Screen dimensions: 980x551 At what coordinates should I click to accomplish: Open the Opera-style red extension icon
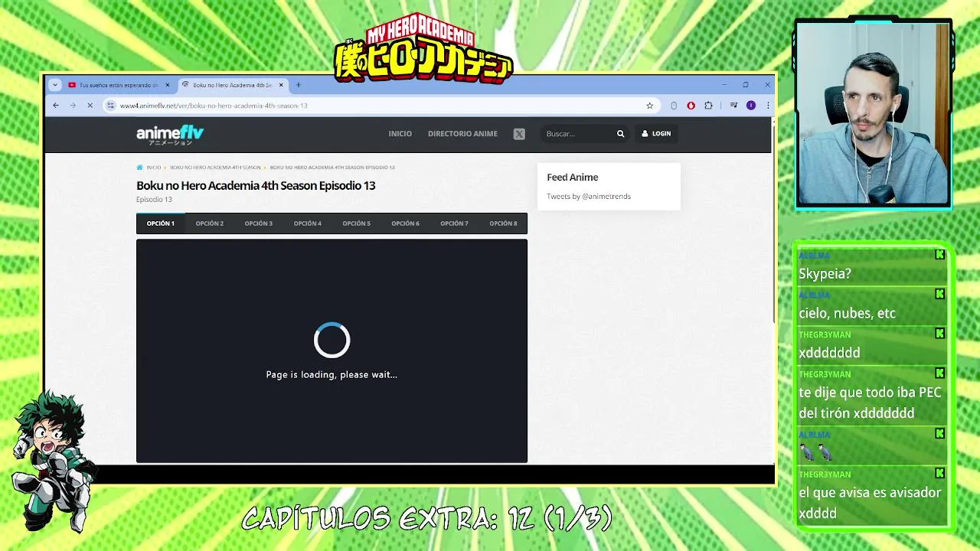pyautogui.click(x=691, y=106)
